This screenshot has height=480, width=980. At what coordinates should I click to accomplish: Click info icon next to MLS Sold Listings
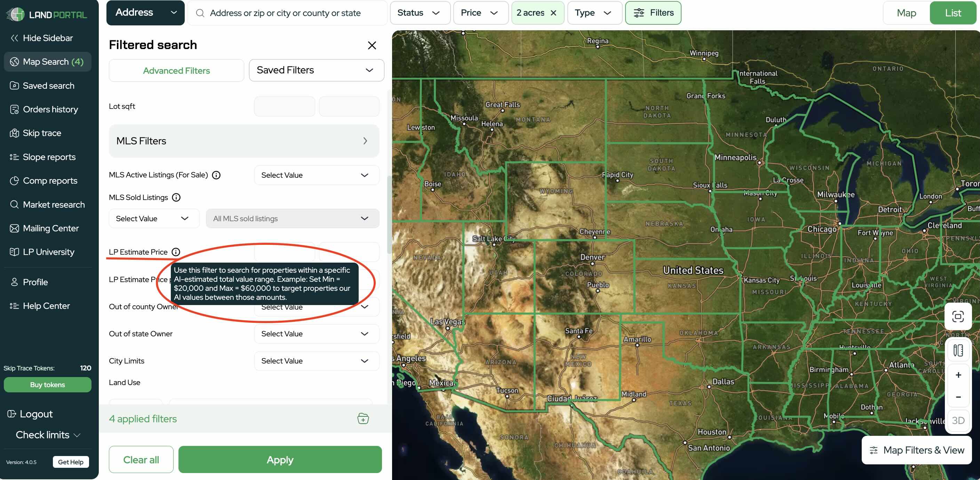pos(176,198)
